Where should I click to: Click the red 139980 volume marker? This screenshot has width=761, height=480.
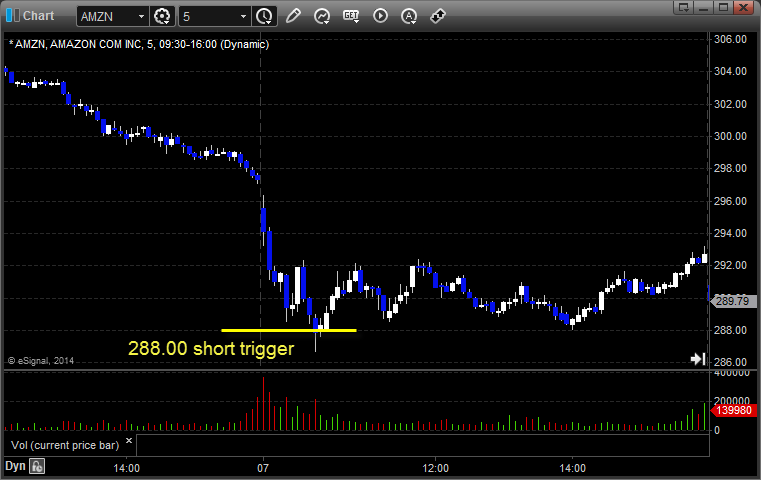coord(733,411)
